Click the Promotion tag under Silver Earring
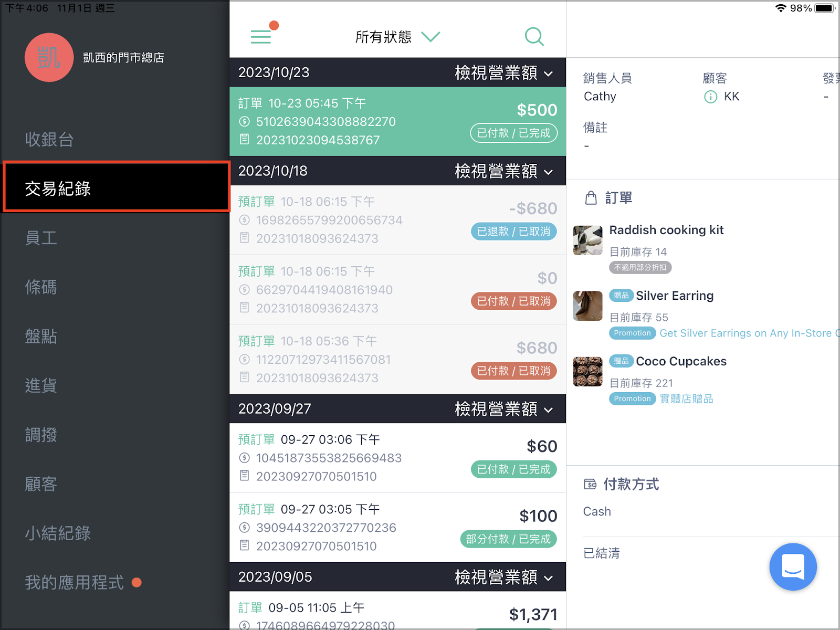 pos(632,333)
